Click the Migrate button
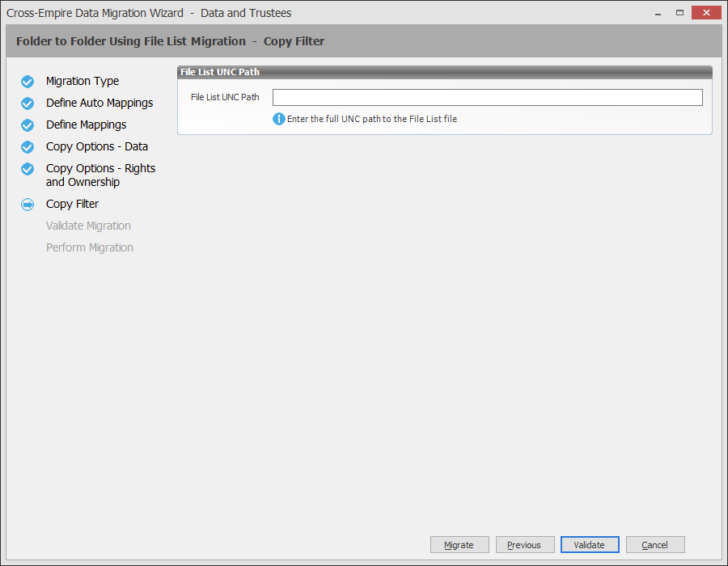 (x=459, y=545)
